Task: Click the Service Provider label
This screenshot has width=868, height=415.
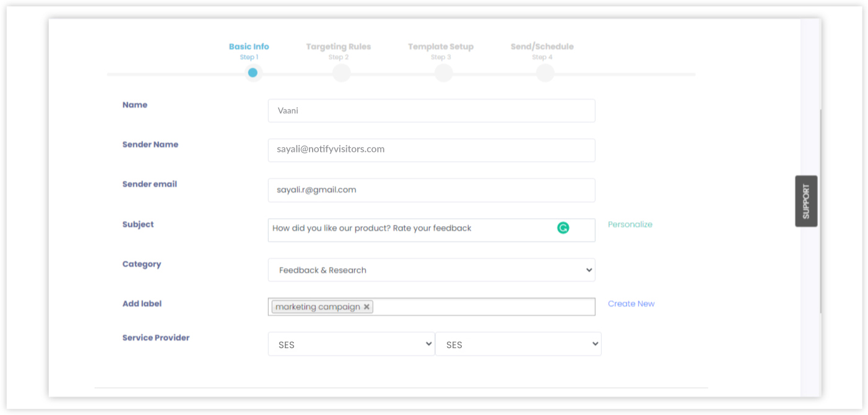Action: [x=156, y=338]
